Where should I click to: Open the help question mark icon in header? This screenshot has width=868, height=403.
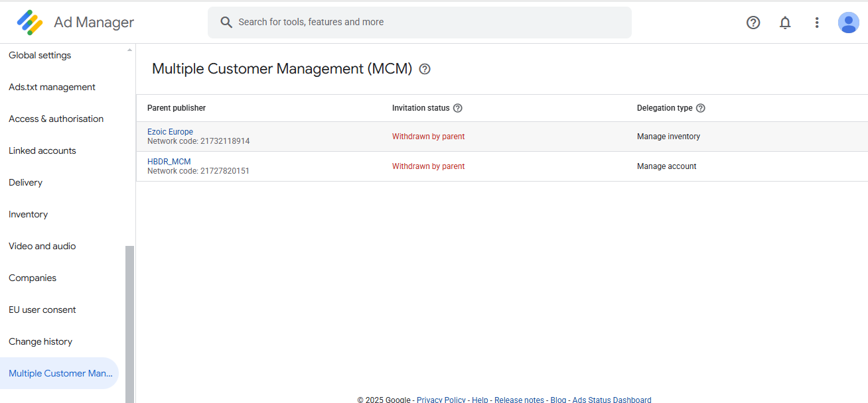753,23
